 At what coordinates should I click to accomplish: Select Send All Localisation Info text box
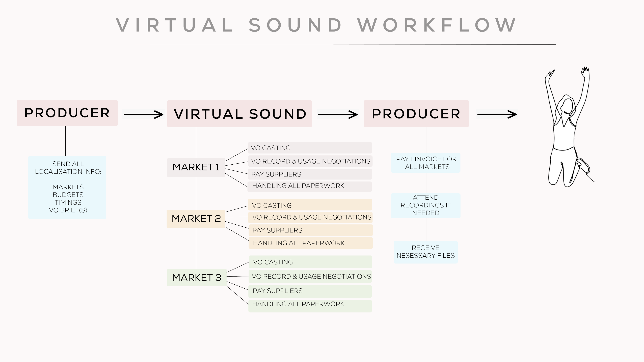[x=67, y=187]
